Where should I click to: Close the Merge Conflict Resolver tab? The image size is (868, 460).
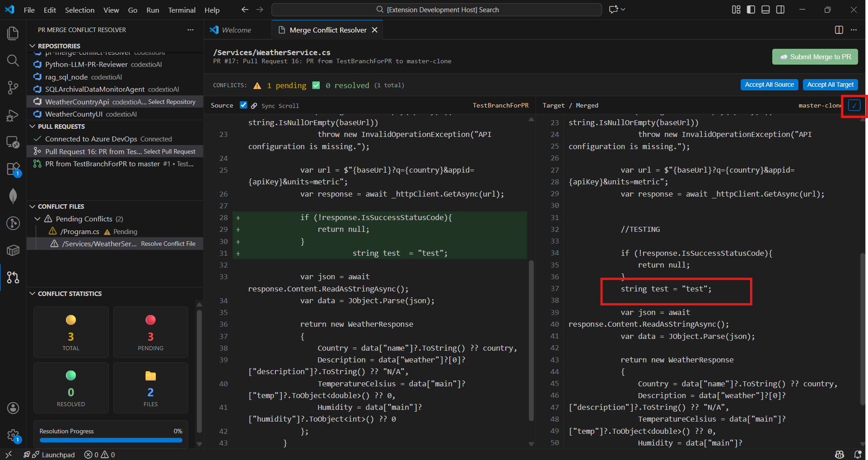pyautogui.click(x=374, y=30)
